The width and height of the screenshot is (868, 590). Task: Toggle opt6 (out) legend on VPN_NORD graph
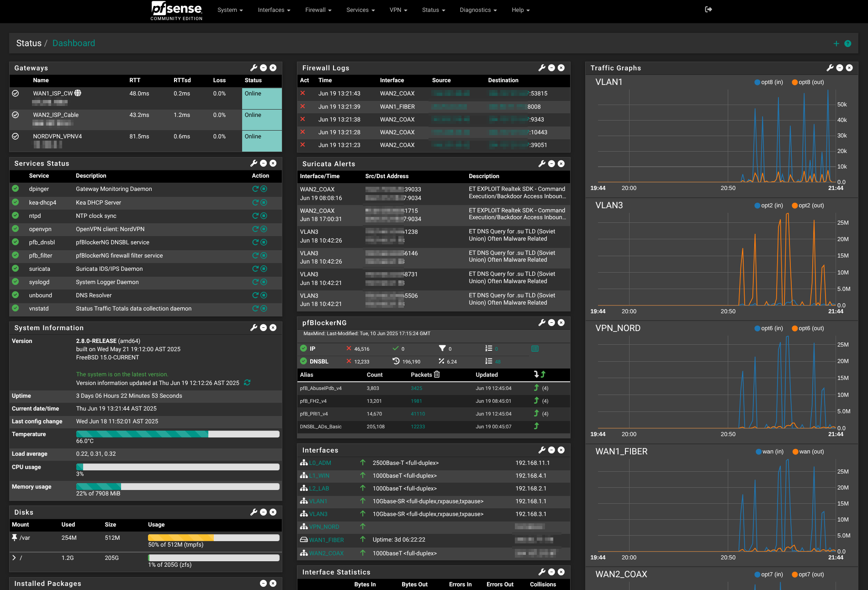click(808, 328)
